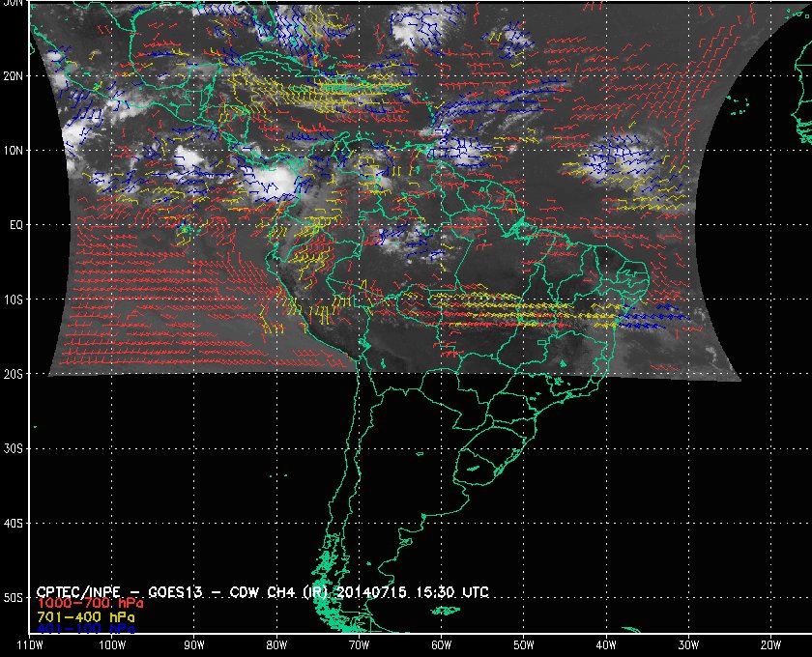
Task: Click the 50S latitude axis label
Action: (14, 598)
